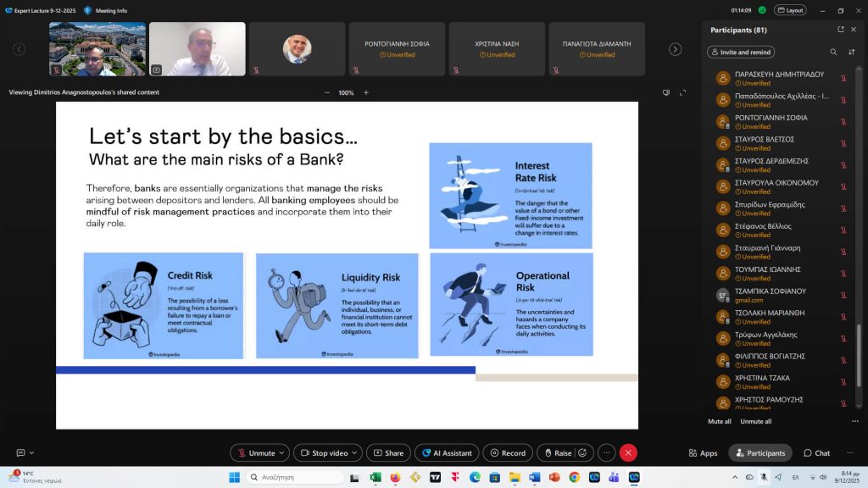Viewport: 868px width, 488px height.
Task: Expand the collapsed video thumbnail strip arrow
Action: pyautogui.click(x=674, y=49)
